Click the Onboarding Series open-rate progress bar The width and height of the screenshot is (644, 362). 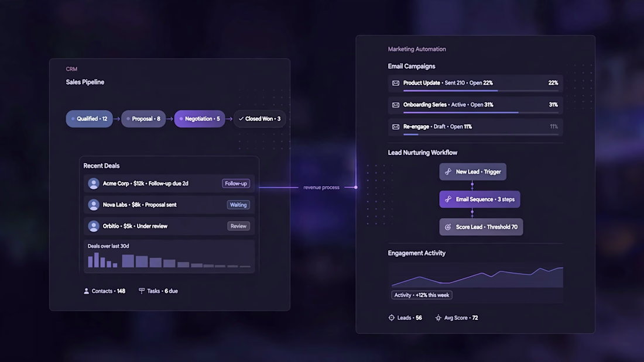481,112
